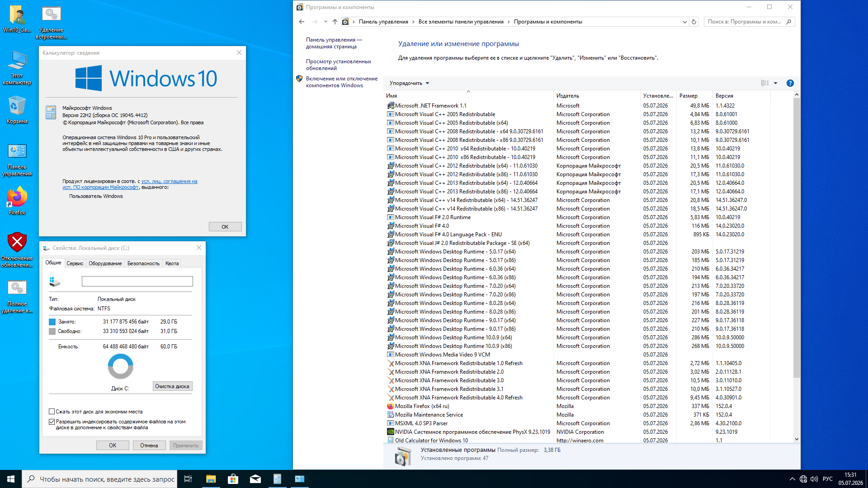Refresh the Programs and Components list
This screenshot has height=488, width=868.
(694, 22)
